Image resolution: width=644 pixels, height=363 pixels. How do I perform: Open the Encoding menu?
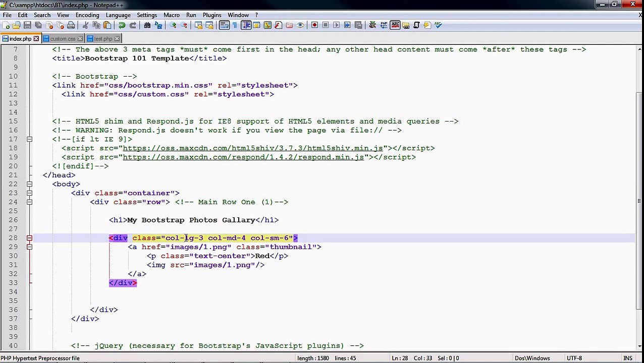point(87,15)
